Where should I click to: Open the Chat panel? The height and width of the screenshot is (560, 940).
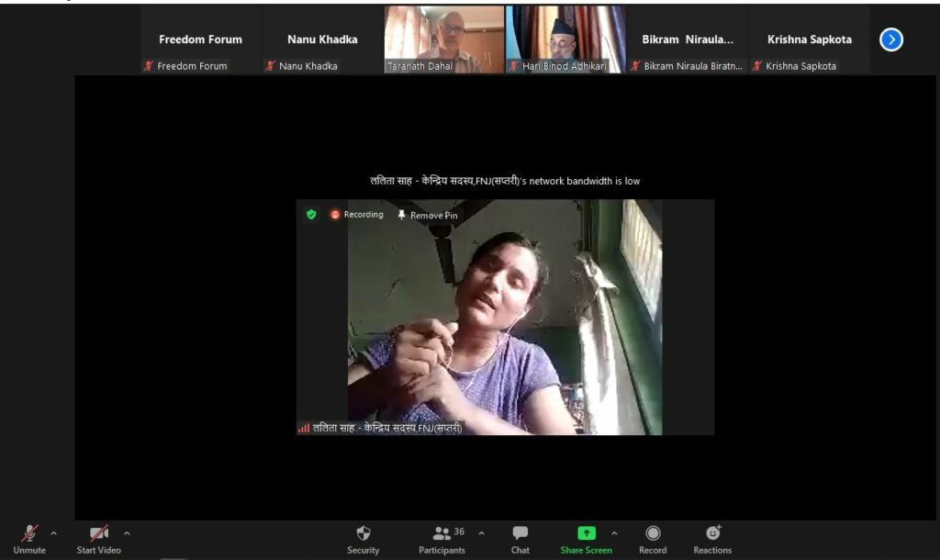[x=520, y=533]
